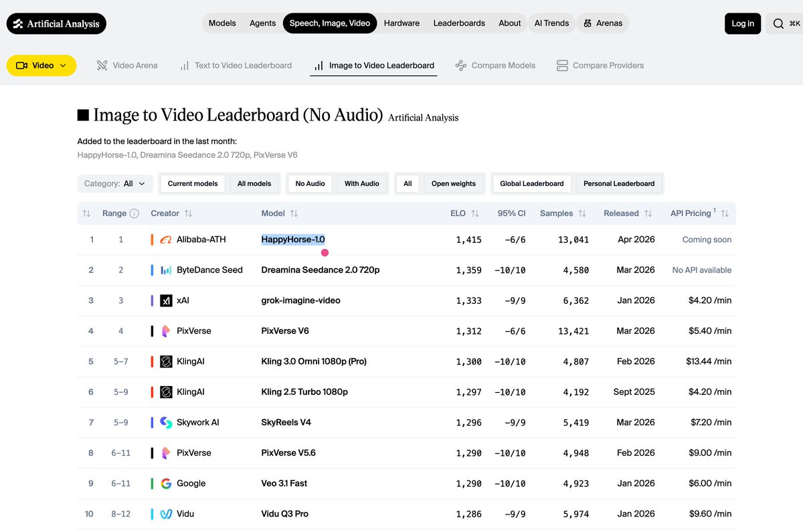Open Speech, Image, Video menu
This screenshot has width=803, height=532.
tap(330, 23)
